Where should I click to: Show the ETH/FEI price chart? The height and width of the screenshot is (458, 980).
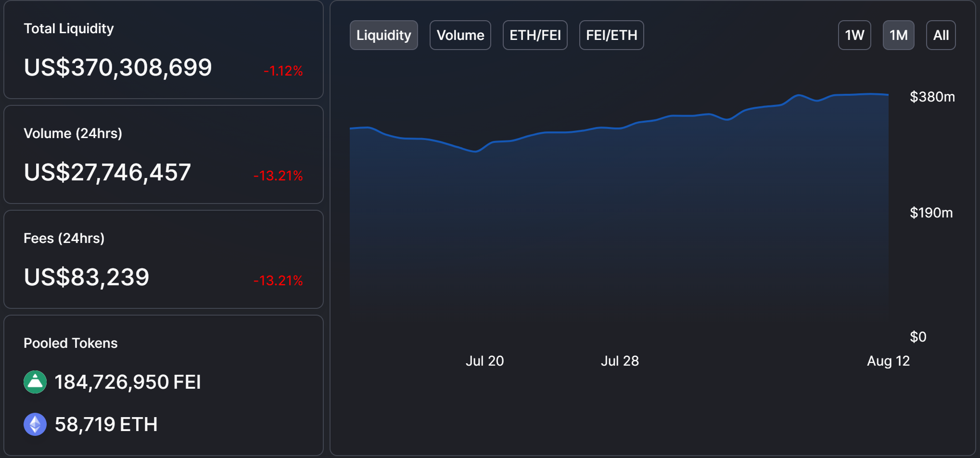coord(535,35)
